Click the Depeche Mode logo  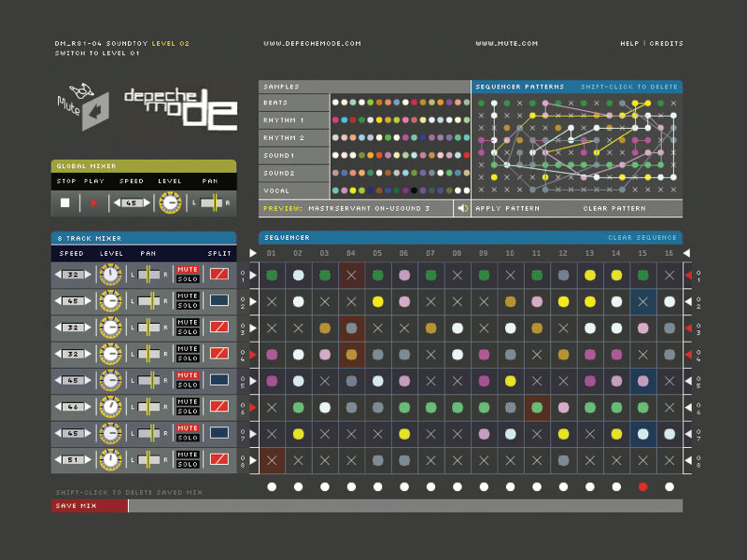pyautogui.click(x=180, y=109)
